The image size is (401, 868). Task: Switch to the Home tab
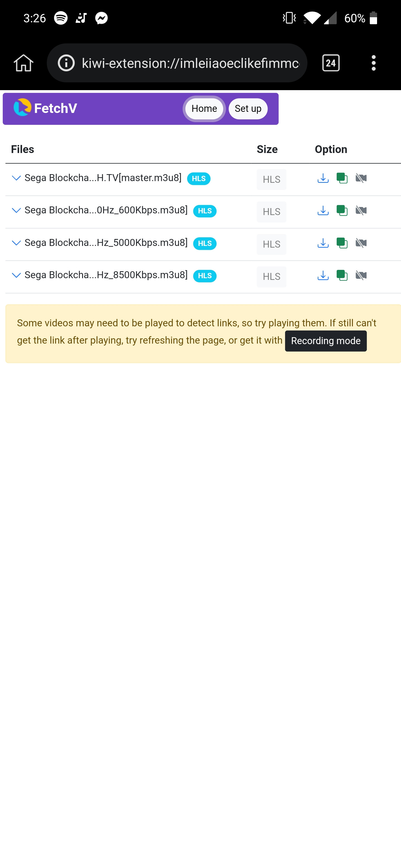click(204, 109)
